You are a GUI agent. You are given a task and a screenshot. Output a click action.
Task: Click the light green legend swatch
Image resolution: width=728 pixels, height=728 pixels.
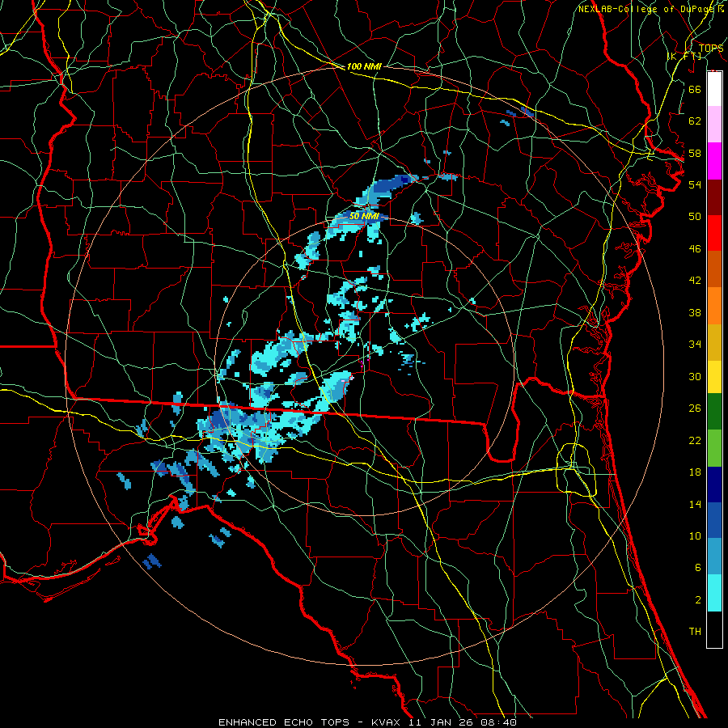pos(714,448)
